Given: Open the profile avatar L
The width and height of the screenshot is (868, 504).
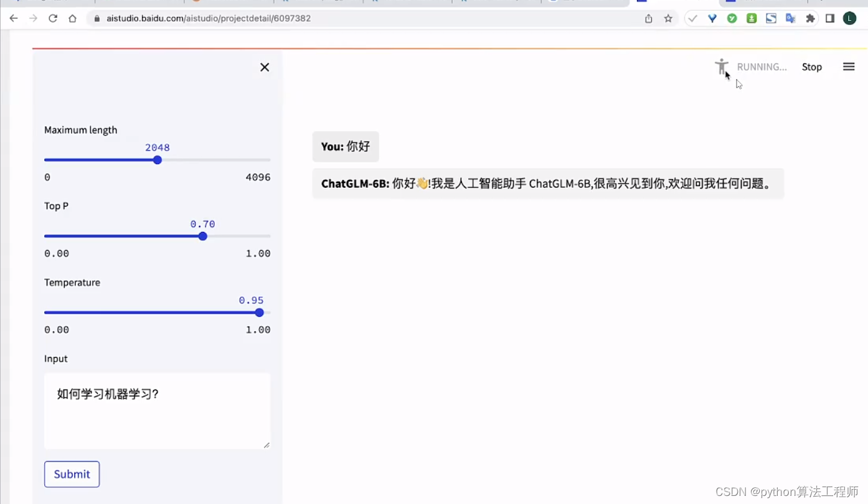Looking at the screenshot, I should coord(850,19).
